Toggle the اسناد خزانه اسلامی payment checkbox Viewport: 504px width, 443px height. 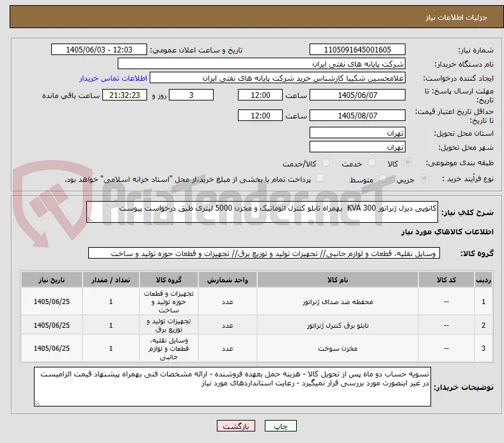320,178
